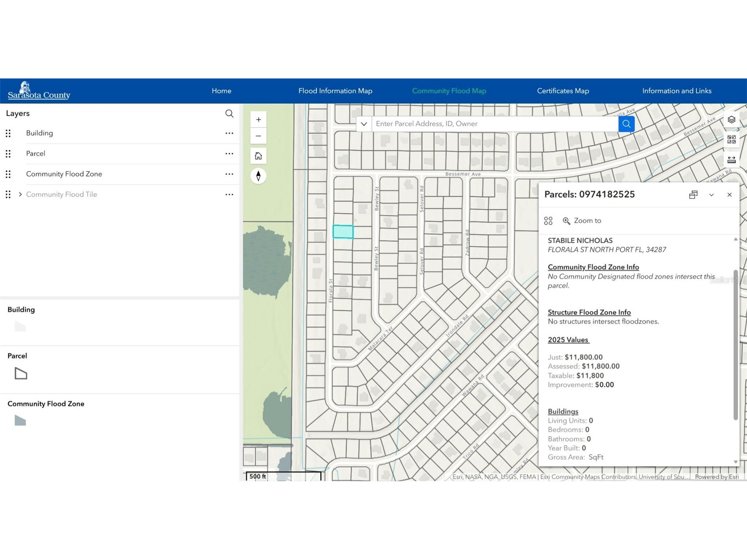Click the Sarasota County logo link
The height and width of the screenshot is (560, 747).
39,91
